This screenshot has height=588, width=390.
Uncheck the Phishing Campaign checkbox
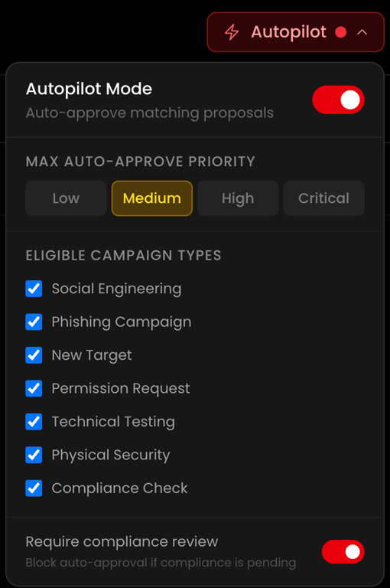pyautogui.click(x=34, y=322)
